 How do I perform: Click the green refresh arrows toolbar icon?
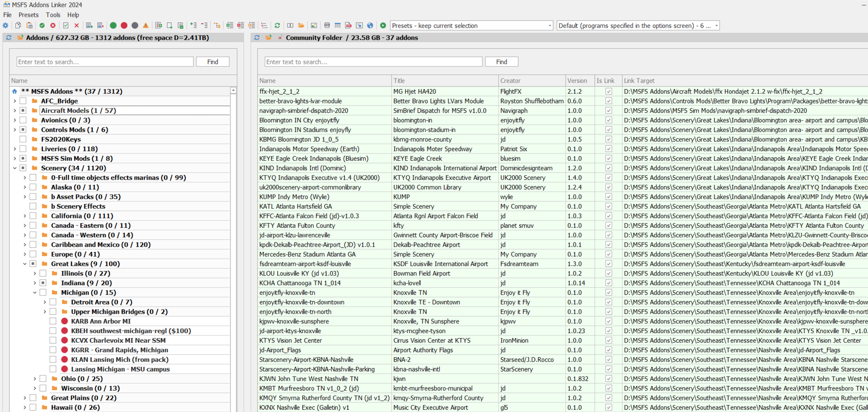click(x=277, y=25)
